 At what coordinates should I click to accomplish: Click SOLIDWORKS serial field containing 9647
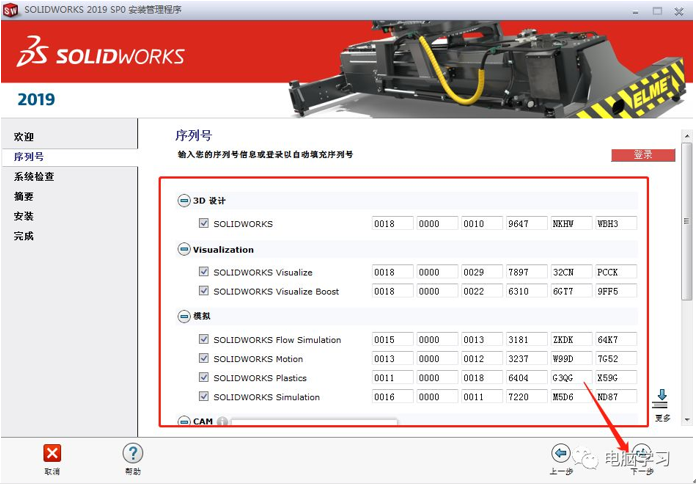pos(526,223)
